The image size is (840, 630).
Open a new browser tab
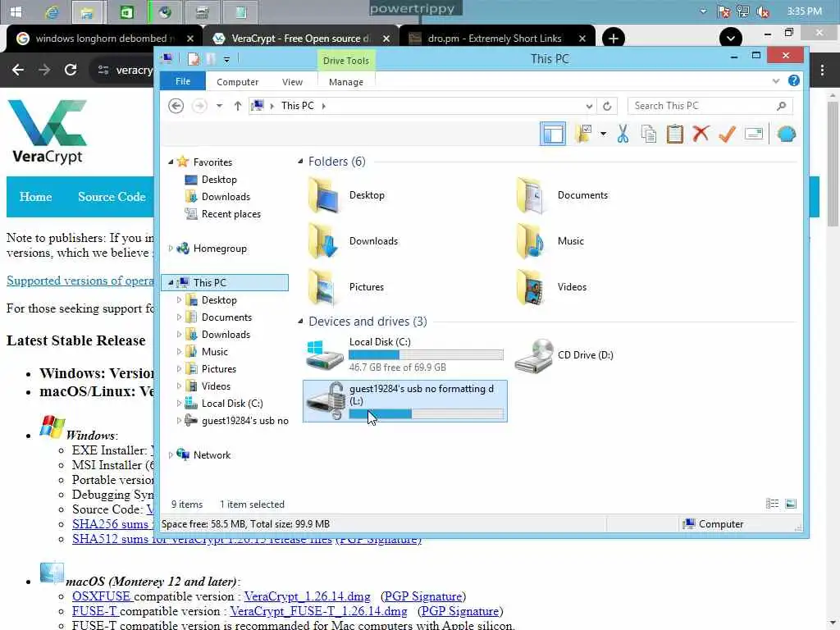tap(614, 38)
